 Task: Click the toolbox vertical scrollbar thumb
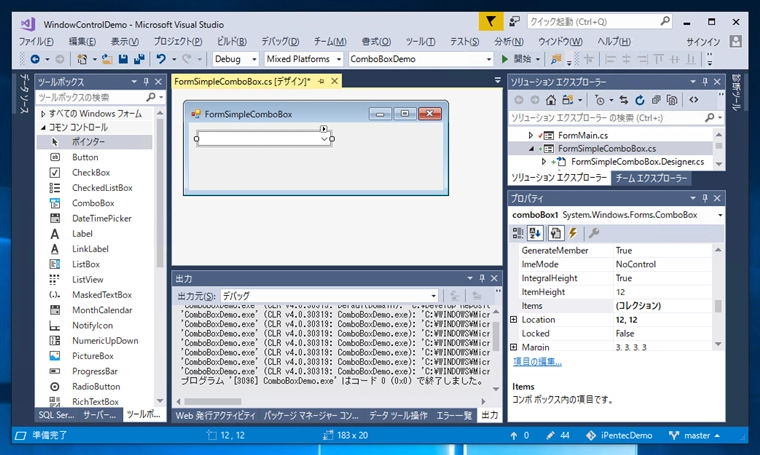tap(159, 193)
